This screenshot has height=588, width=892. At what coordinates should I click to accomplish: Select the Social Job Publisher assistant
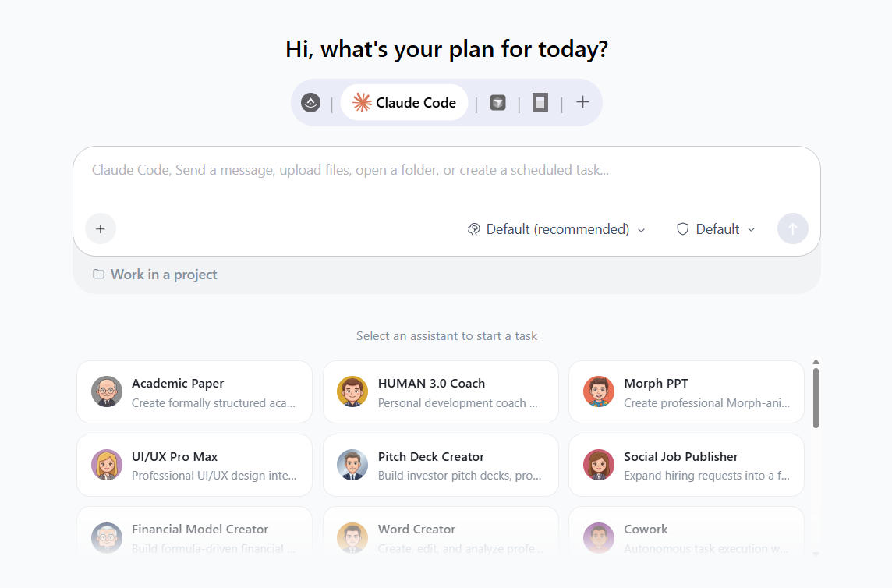pyautogui.click(x=686, y=465)
